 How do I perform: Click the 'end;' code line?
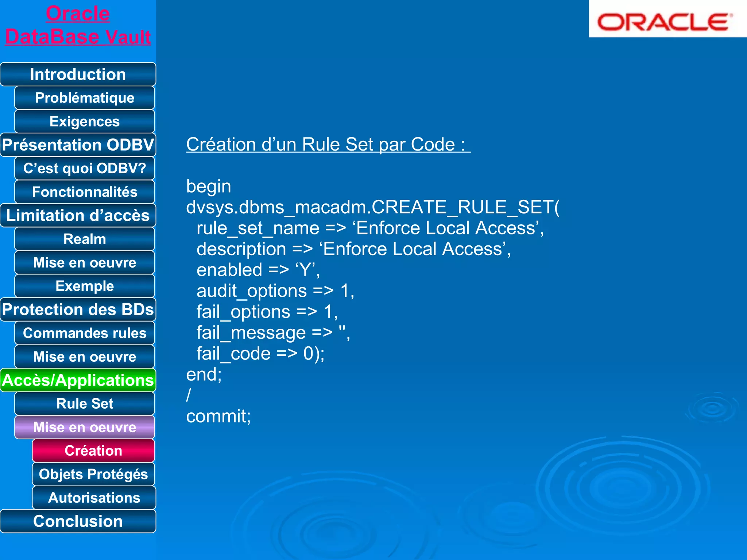204,375
